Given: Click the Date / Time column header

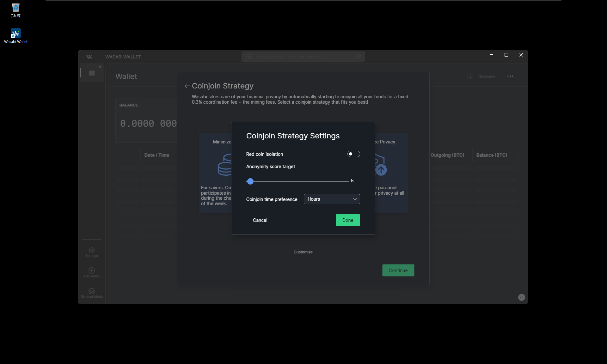Looking at the screenshot, I should (157, 155).
